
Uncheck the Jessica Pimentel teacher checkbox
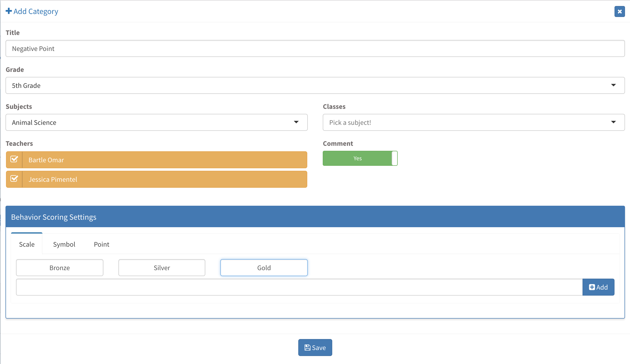tap(14, 179)
